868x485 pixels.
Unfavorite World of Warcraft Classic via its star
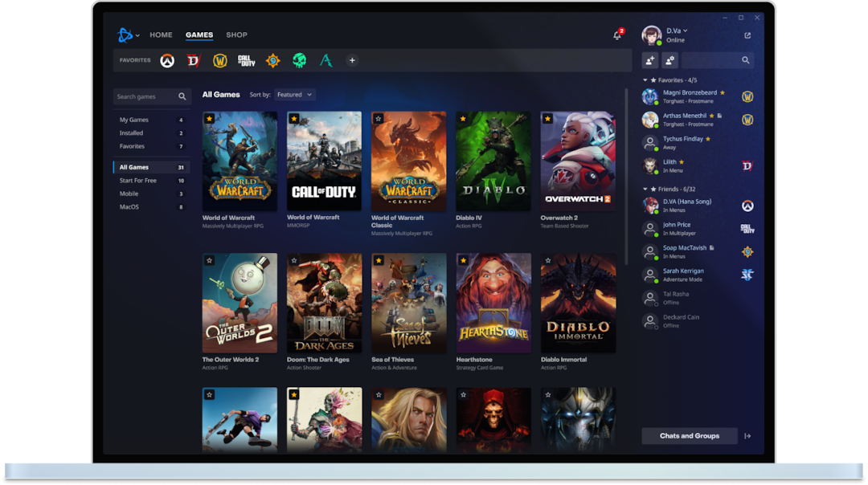(x=379, y=119)
